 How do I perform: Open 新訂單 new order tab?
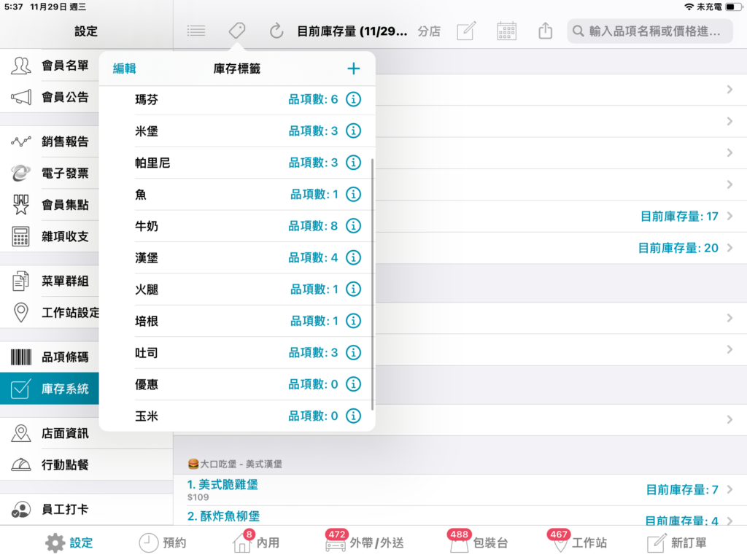tap(677, 542)
